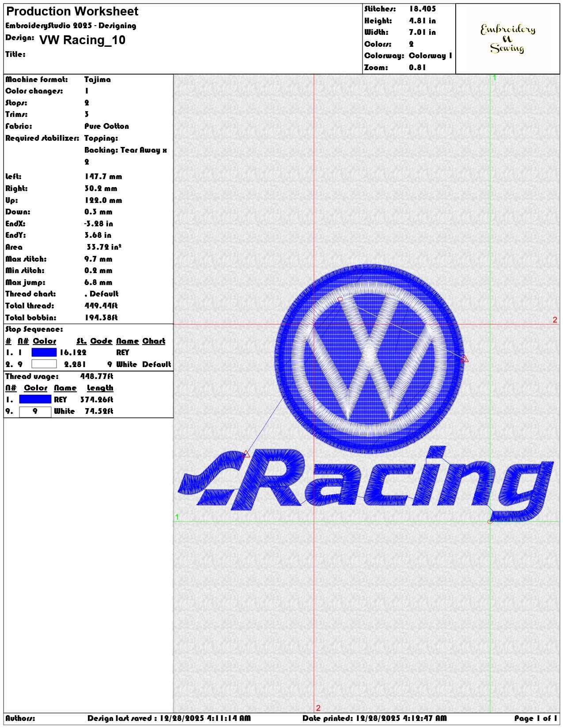Click the Thread chart: label
Image resolution: width=563 pixels, height=728 pixels.
(x=31, y=294)
